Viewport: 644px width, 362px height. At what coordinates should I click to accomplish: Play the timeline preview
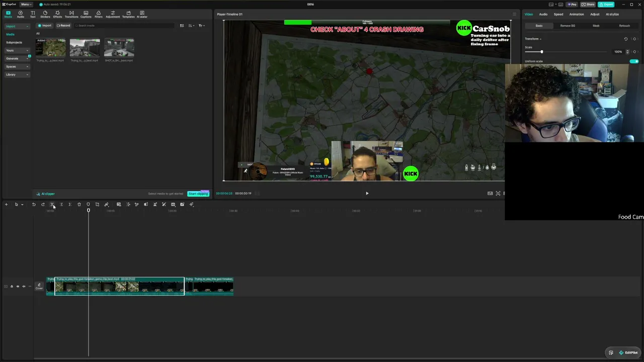coord(367,194)
